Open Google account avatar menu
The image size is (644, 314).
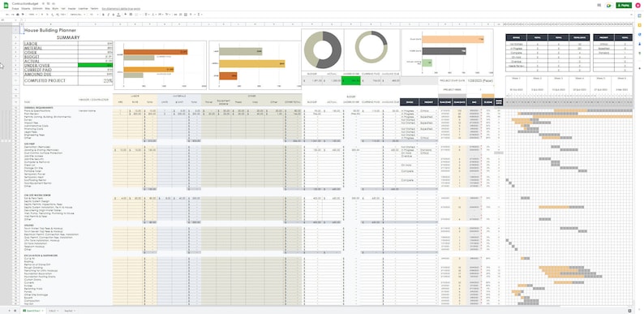click(638, 6)
